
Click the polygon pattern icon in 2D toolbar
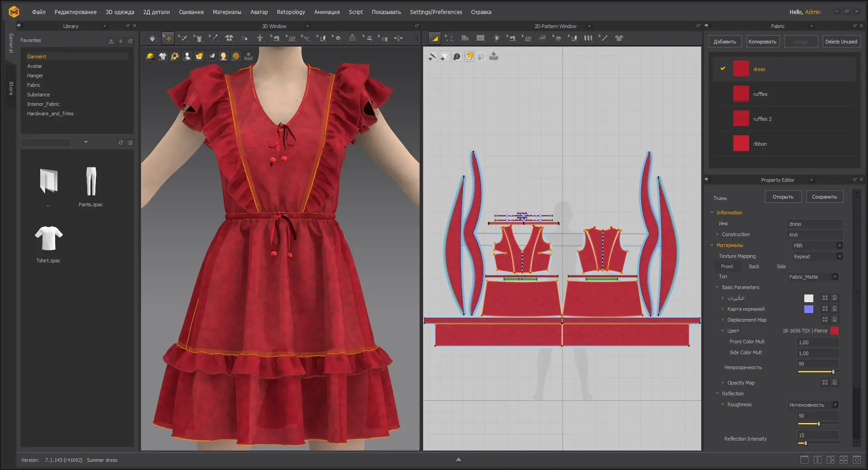465,38
